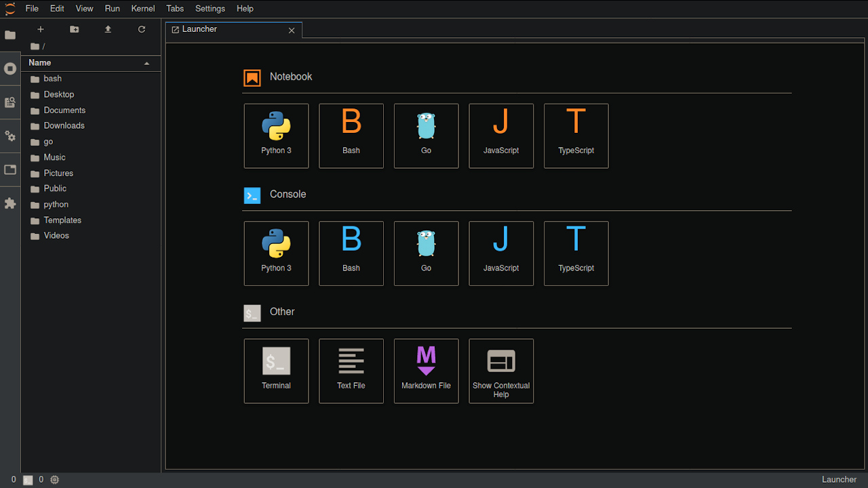Create a new Text File
The height and width of the screenshot is (488, 868).
(x=351, y=371)
